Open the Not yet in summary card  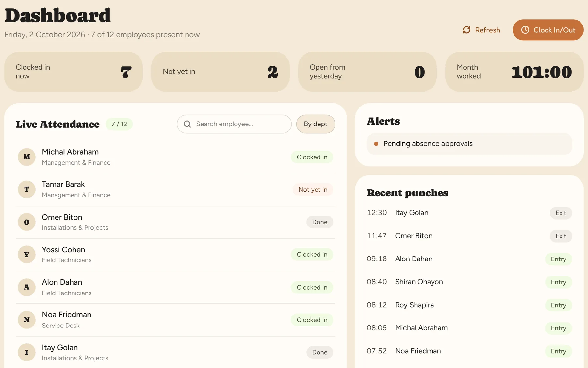pos(220,72)
